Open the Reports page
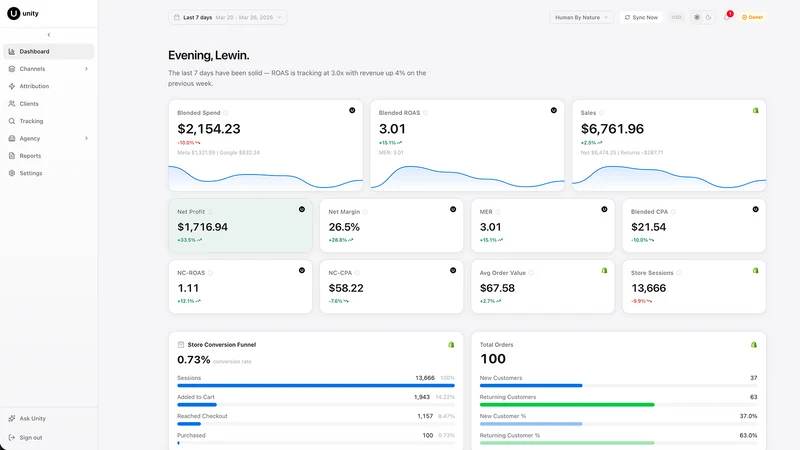This screenshot has height=450, width=800. (x=48, y=156)
